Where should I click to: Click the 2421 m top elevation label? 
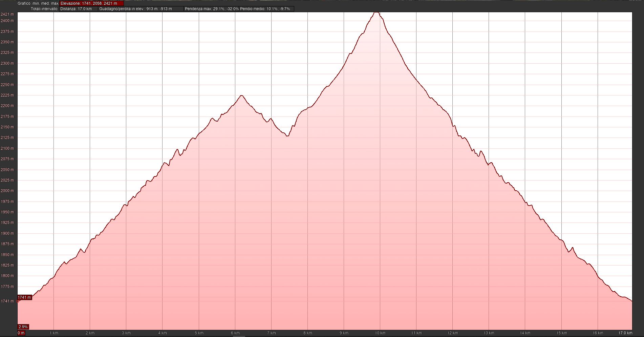[x=7, y=14]
